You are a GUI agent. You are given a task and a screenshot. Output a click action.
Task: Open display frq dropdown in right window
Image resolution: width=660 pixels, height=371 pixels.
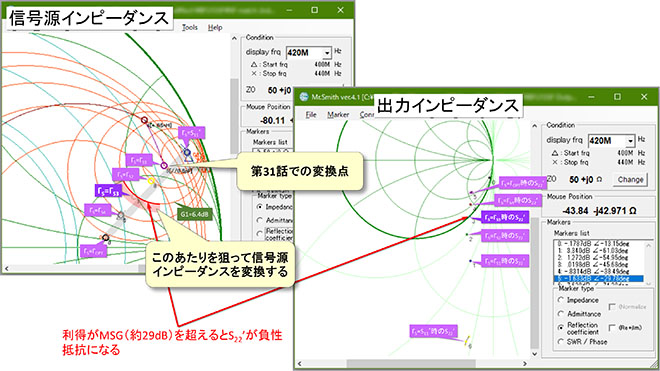pos(630,141)
